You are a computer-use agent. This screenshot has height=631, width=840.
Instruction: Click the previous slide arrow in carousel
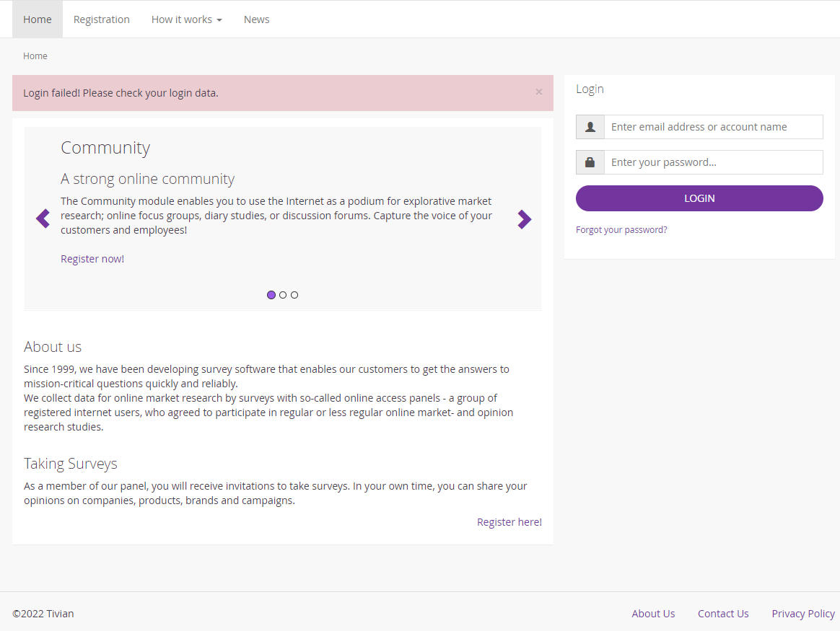tap(43, 219)
